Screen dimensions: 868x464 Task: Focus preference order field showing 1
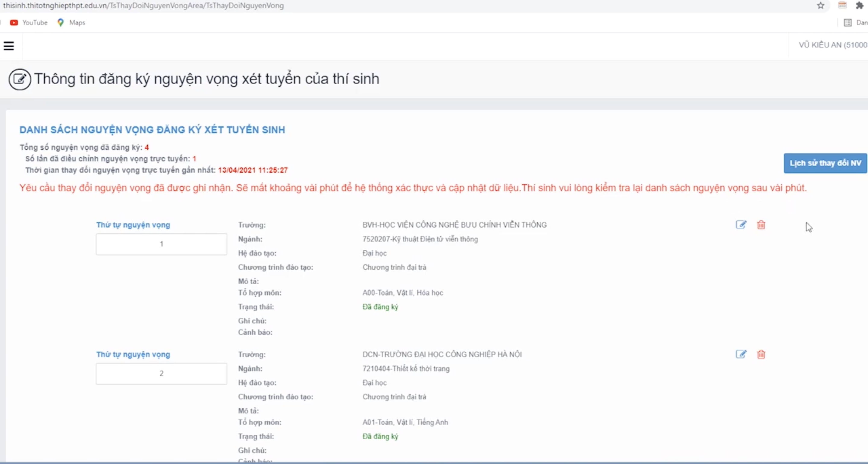click(162, 244)
